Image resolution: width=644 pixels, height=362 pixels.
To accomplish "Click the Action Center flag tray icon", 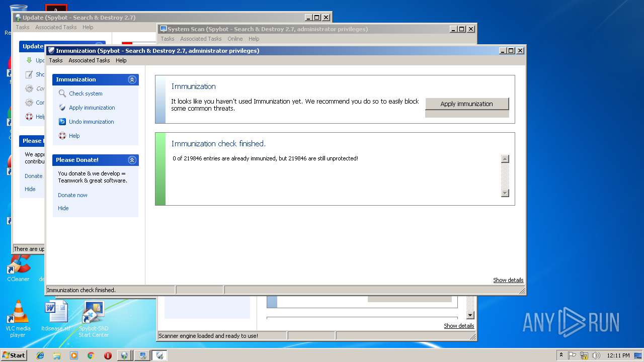I will pos(572,355).
